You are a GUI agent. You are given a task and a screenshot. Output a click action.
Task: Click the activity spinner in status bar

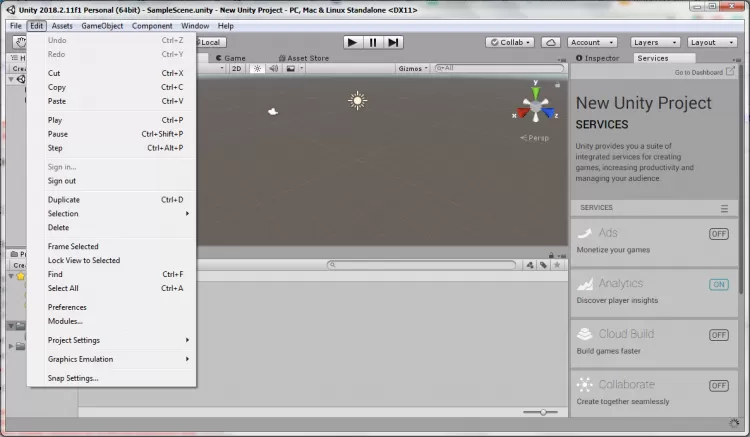click(x=734, y=423)
